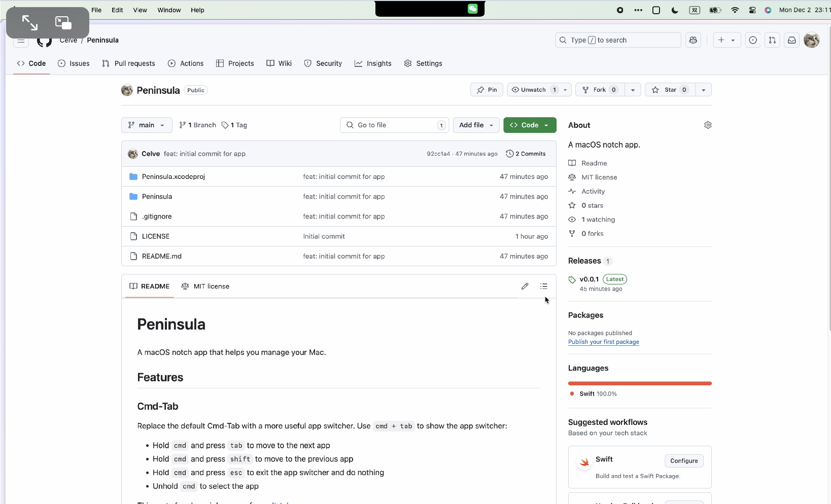Click the 92cc1a4 commit hash
This screenshot has width=831, height=504.
pos(438,154)
